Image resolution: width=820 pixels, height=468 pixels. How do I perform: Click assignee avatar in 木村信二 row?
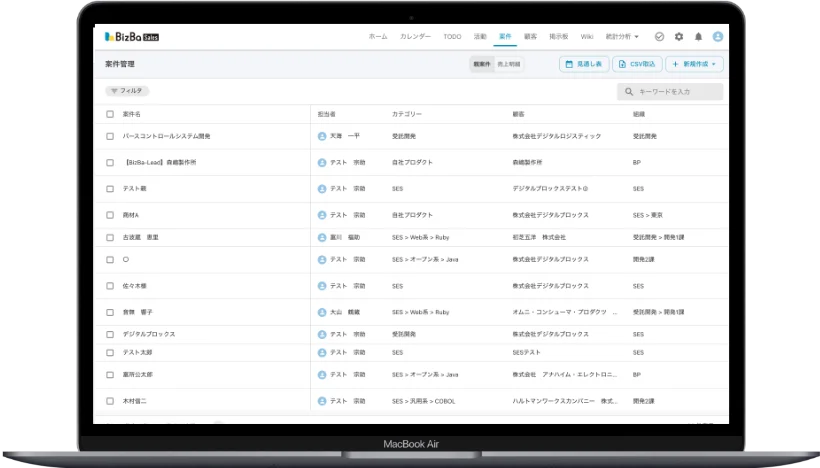[x=322, y=401]
